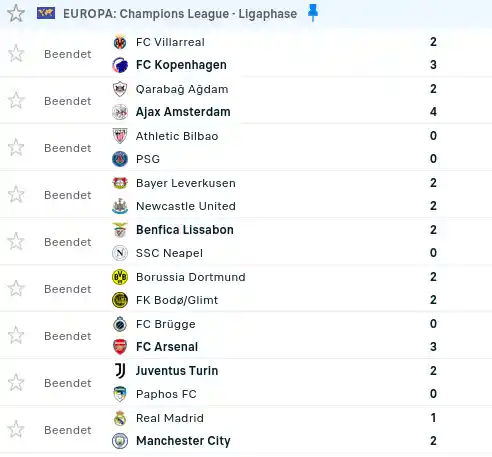
Task: Click the FC Kopenhagen club logo
Action: point(120,65)
